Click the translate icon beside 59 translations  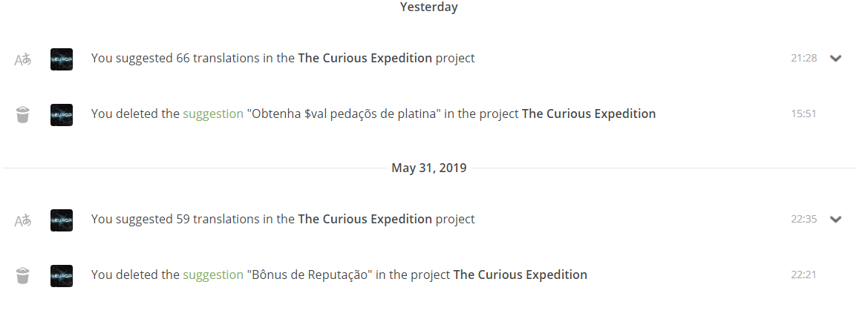[x=23, y=220]
